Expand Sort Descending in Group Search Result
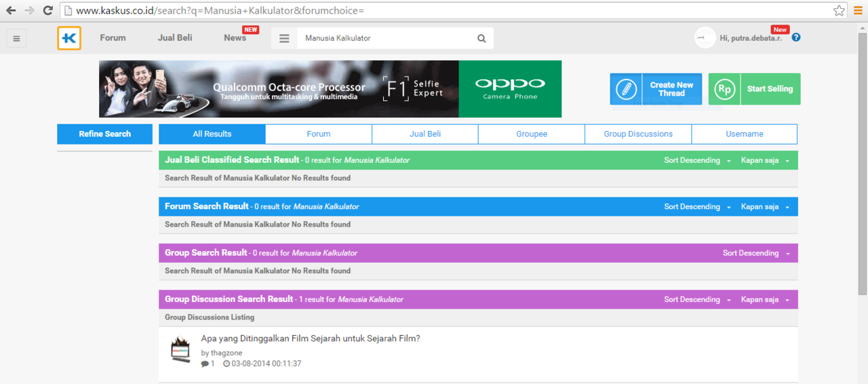This screenshot has height=384, width=868. tap(756, 253)
